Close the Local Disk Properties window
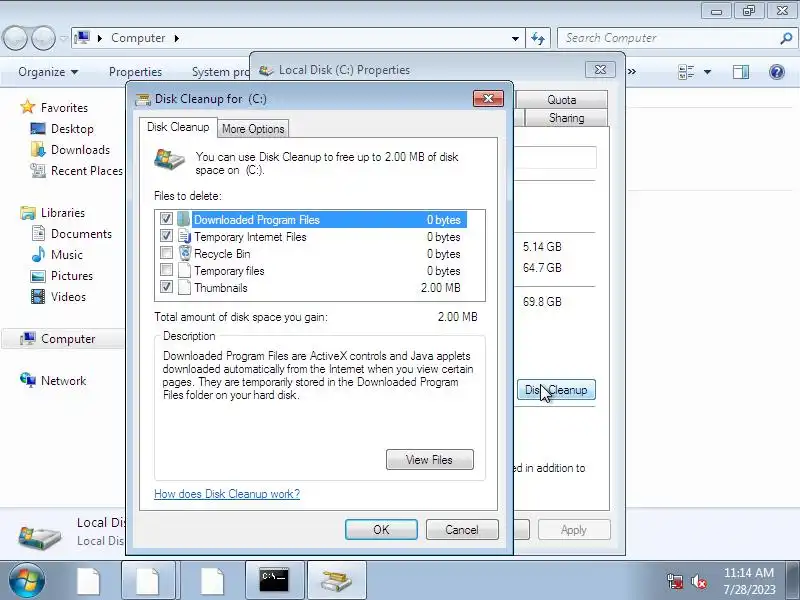 pyautogui.click(x=600, y=69)
